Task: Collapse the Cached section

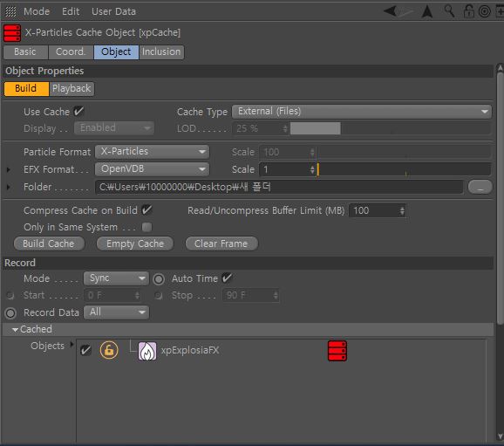Action: (15, 330)
